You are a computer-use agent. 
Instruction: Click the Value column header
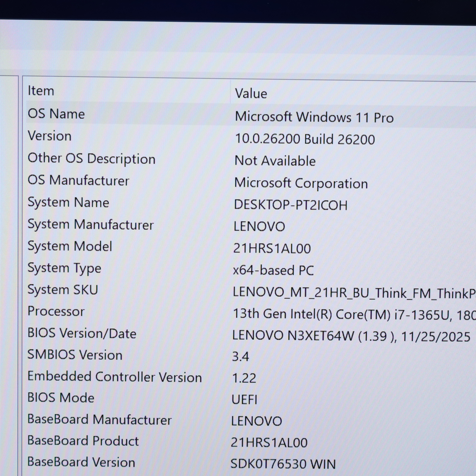[251, 93]
